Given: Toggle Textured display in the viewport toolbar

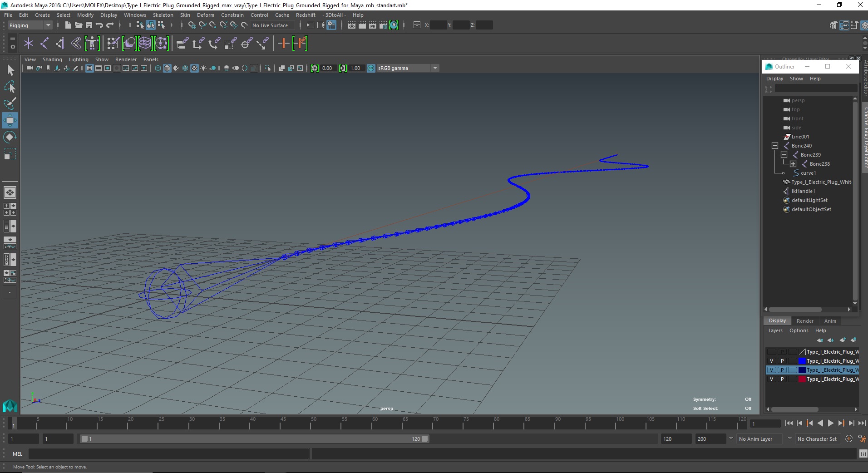Looking at the screenshot, I should click(194, 68).
